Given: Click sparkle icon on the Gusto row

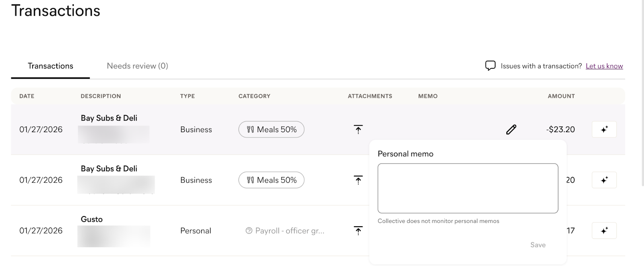Looking at the screenshot, I should pos(604,231).
